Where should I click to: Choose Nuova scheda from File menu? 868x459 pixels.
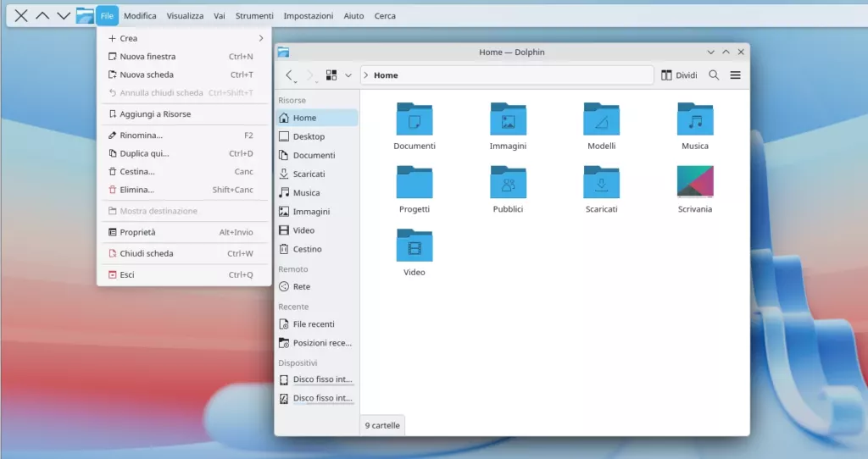[184, 75]
